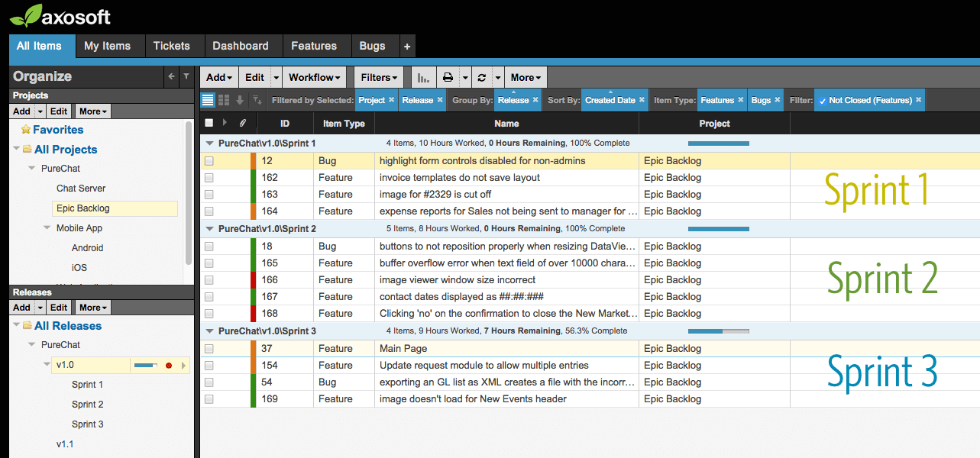The height and width of the screenshot is (458, 980).
Task: Click the row-expand arrow icon in the grid header
Action: [225, 123]
